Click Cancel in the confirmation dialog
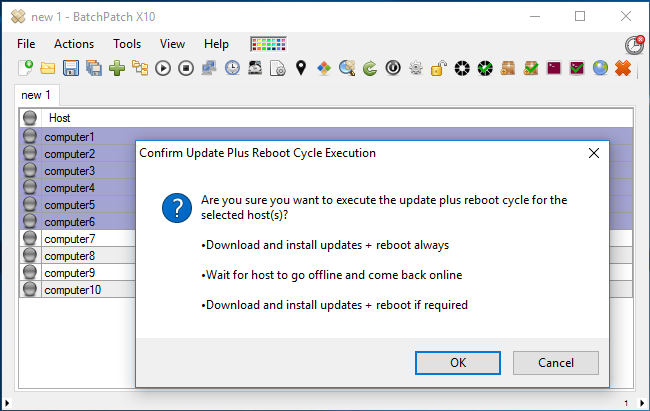This screenshot has height=411, width=650. click(x=555, y=363)
